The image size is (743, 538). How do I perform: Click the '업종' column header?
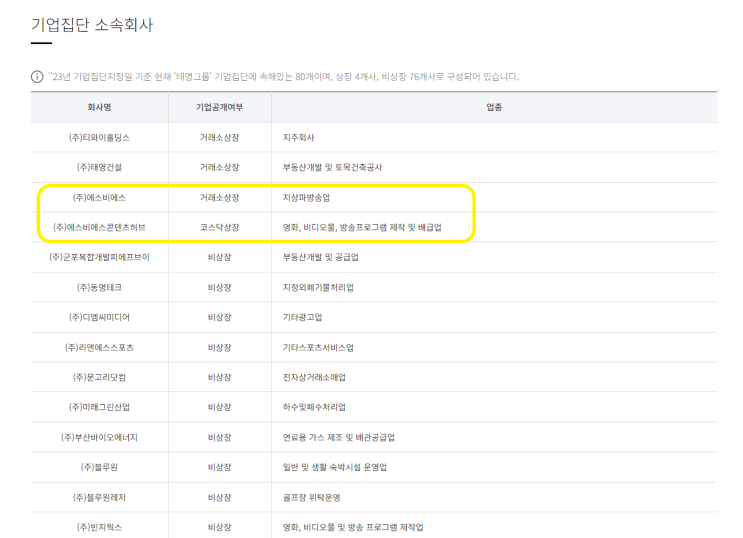[x=494, y=107]
